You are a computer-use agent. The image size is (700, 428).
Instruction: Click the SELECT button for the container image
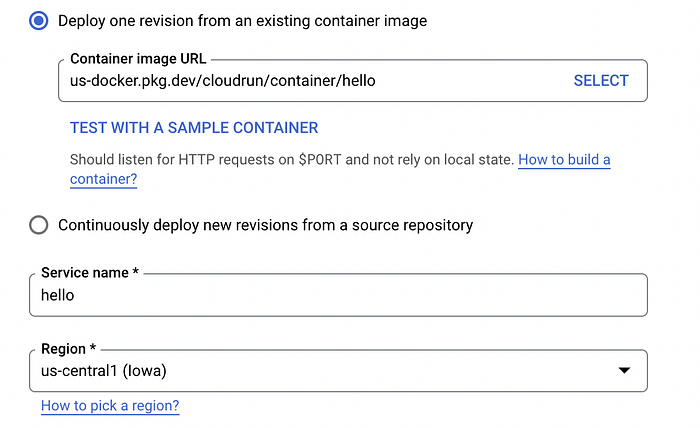tap(601, 81)
